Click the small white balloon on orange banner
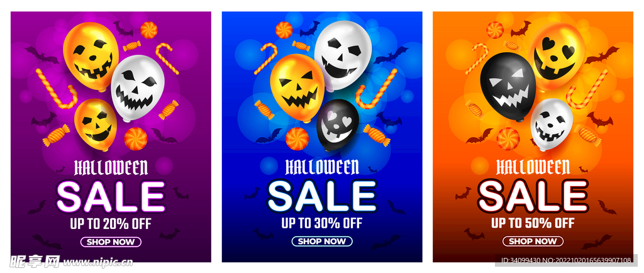Viewport: 644px width, 273px height. (551, 124)
